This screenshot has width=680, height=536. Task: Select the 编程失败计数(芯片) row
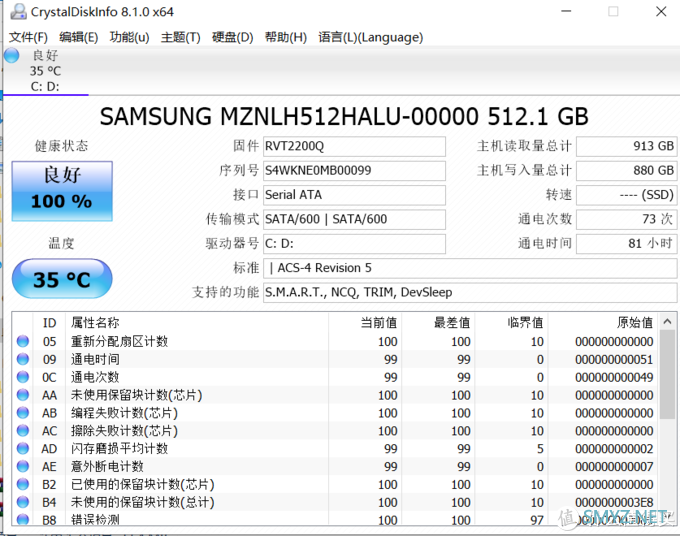[x=335, y=412]
